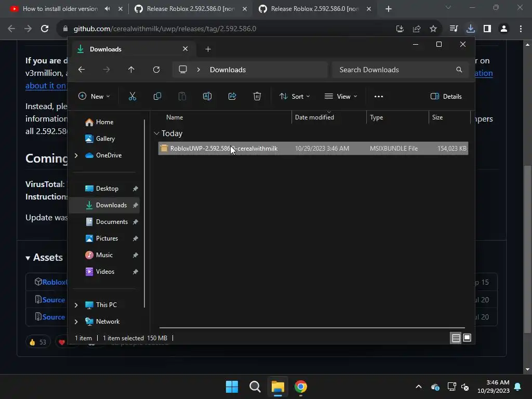Click the Copy icon in Explorer toolbar
The width and height of the screenshot is (532, 399).
pyautogui.click(x=157, y=96)
